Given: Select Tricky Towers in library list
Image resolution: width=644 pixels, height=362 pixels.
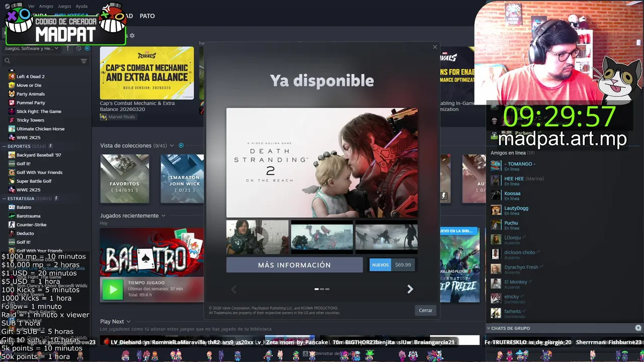Looking at the screenshot, I should [30, 120].
